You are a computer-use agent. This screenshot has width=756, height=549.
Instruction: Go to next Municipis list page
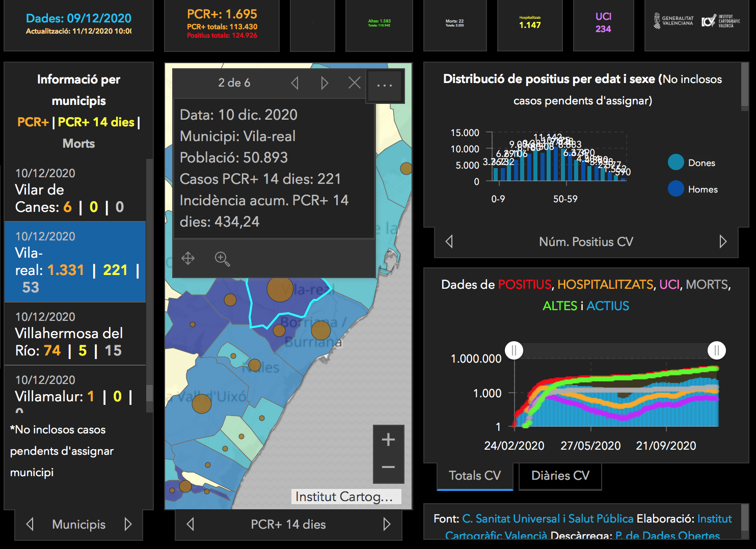tap(128, 524)
